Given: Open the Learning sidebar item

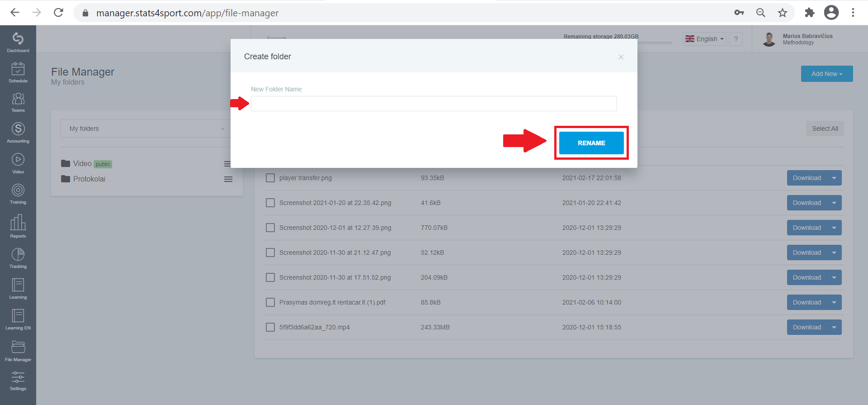Looking at the screenshot, I should click(x=18, y=289).
